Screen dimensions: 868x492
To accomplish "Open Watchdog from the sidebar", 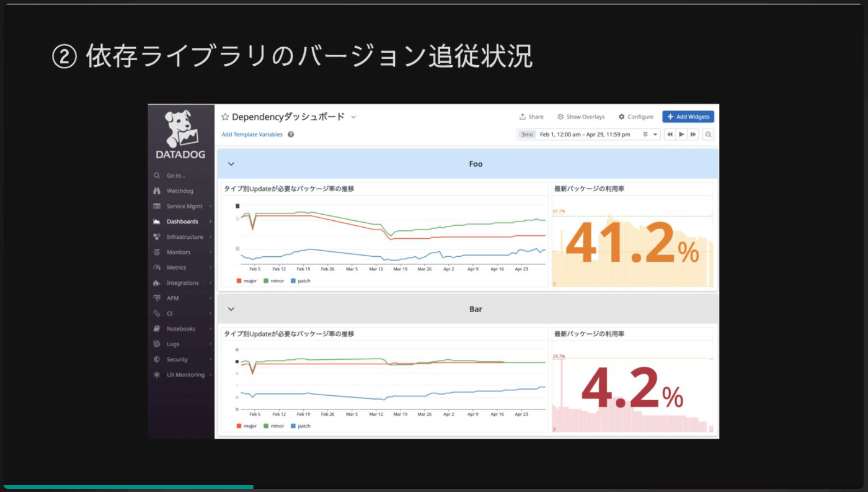I will [179, 191].
